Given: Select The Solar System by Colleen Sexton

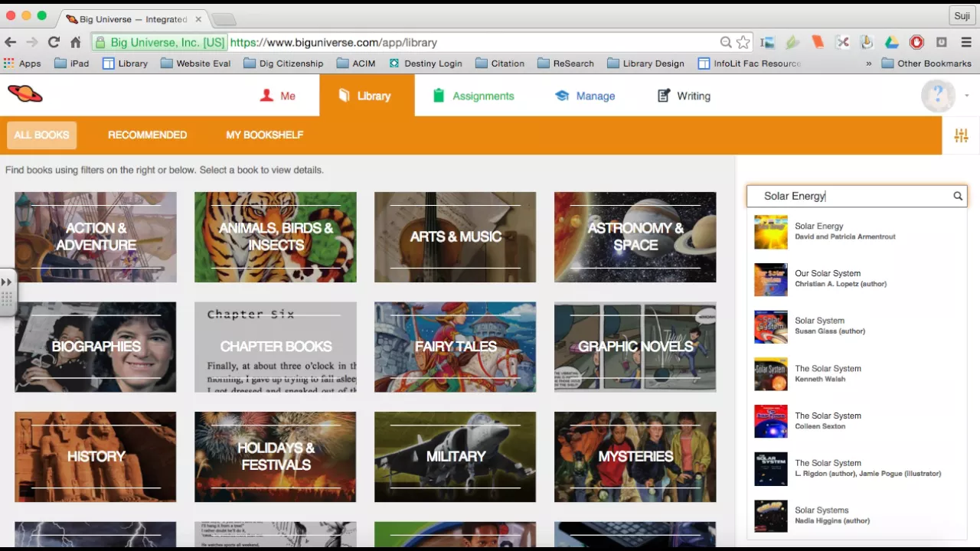Looking at the screenshot, I should tap(857, 422).
